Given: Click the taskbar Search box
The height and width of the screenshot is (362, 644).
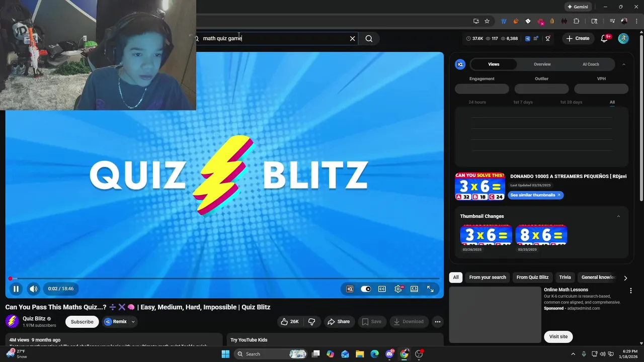Looking at the screenshot, I should pos(271,354).
